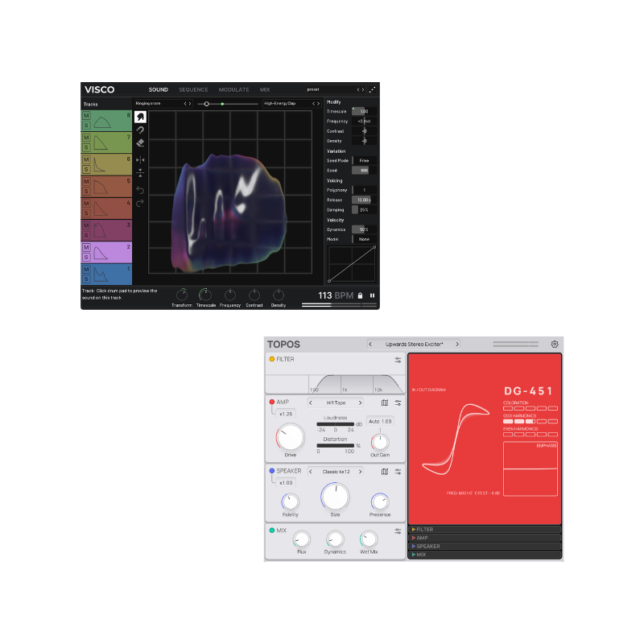The width and height of the screenshot is (644, 644).
Task: Expand the SPEAKER section in DG-451 panel
Action: click(427, 546)
